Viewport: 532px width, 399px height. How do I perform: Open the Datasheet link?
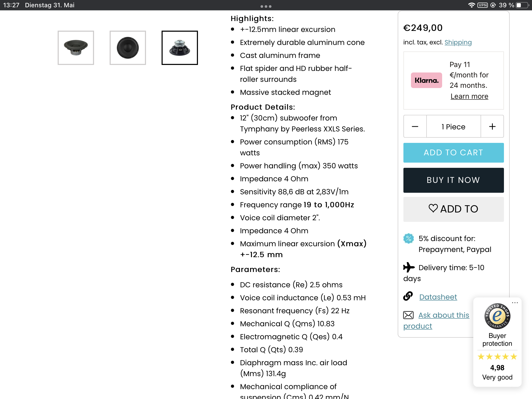pyautogui.click(x=438, y=297)
